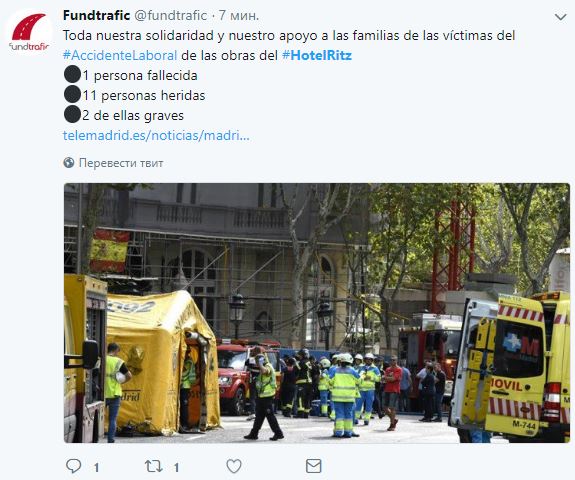
Task: Click the reply speech bubble icon
Action: point(73,466)
